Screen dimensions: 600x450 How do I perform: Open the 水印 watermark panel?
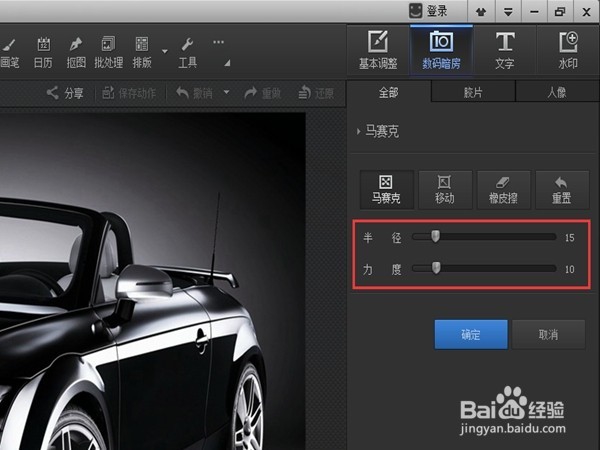[568, 50]
